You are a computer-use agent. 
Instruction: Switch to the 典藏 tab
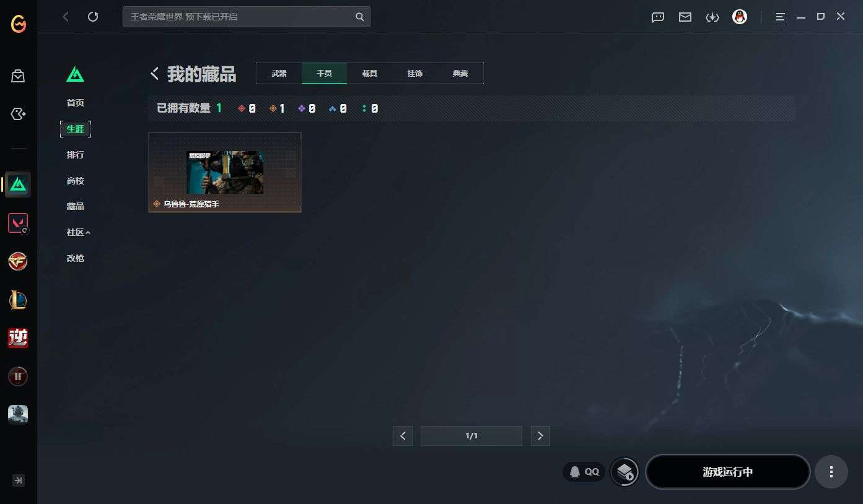pos(460,73)
